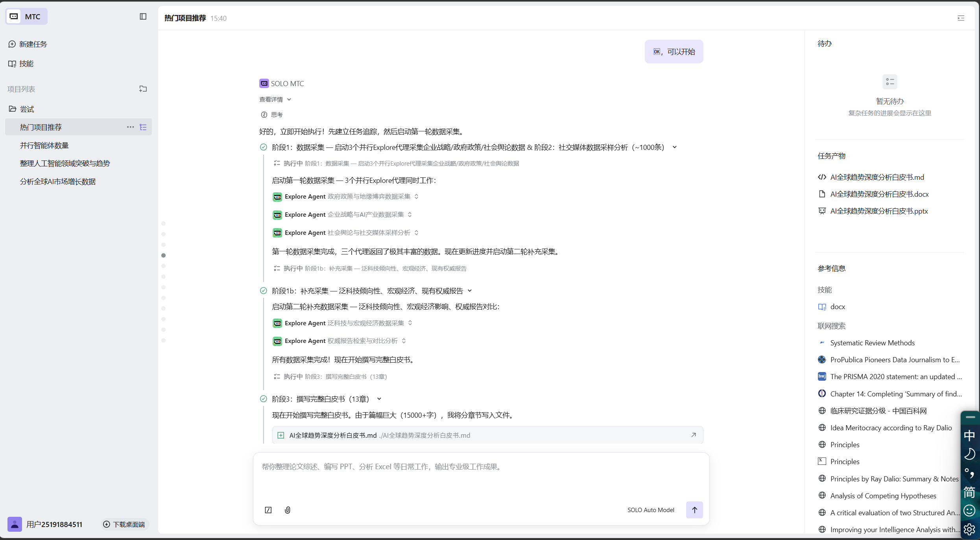
Task: Open the AI全球趋势深度分析白皮书.md file arrow
Action: pos(694,435)
